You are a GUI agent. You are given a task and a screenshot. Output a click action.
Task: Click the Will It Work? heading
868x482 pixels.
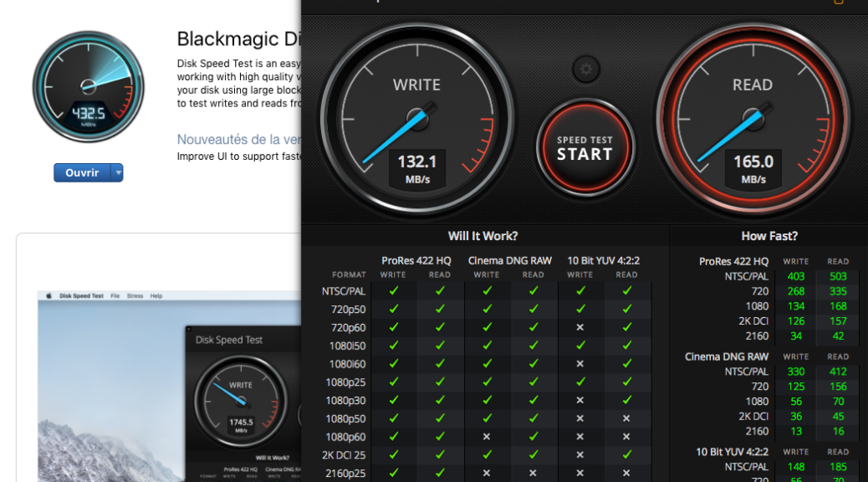click(x=483, y=236)
